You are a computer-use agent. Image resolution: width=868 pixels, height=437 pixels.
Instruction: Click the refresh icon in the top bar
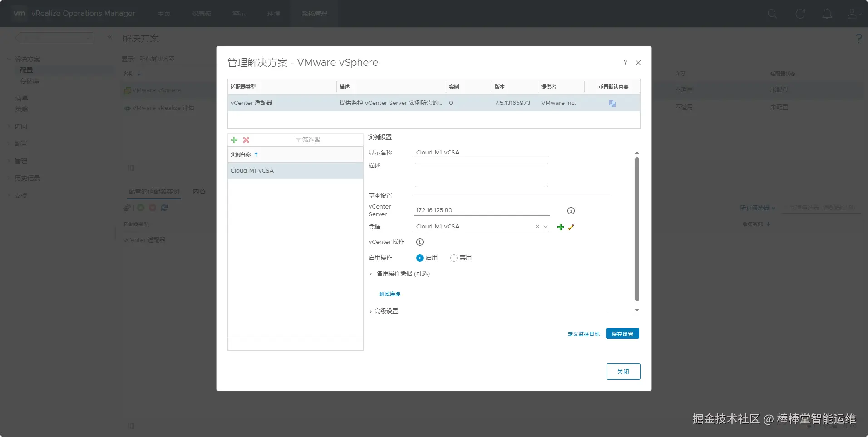point(800,14)
